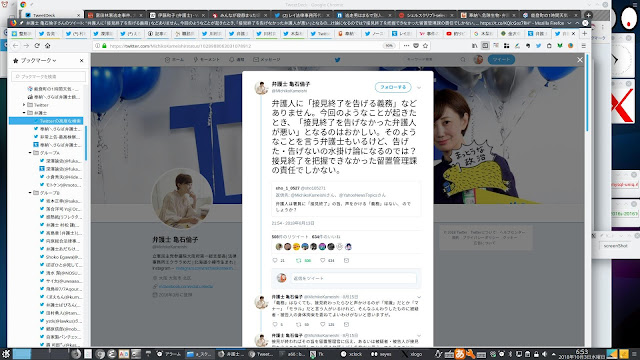640x360 pixels.
Task: Click the tweet timestamp 21:54 link
Action: [293, 223]
